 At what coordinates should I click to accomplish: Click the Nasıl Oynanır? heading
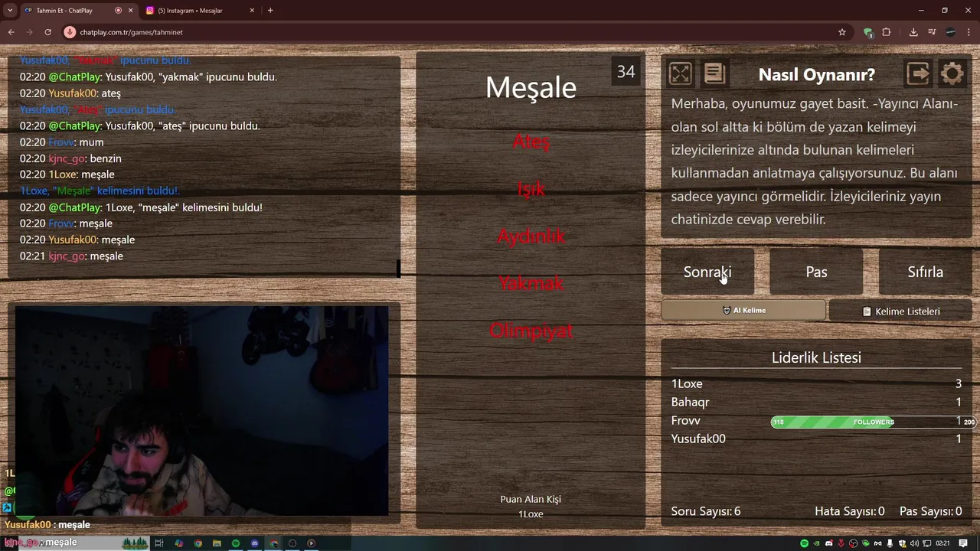[816, 74]
